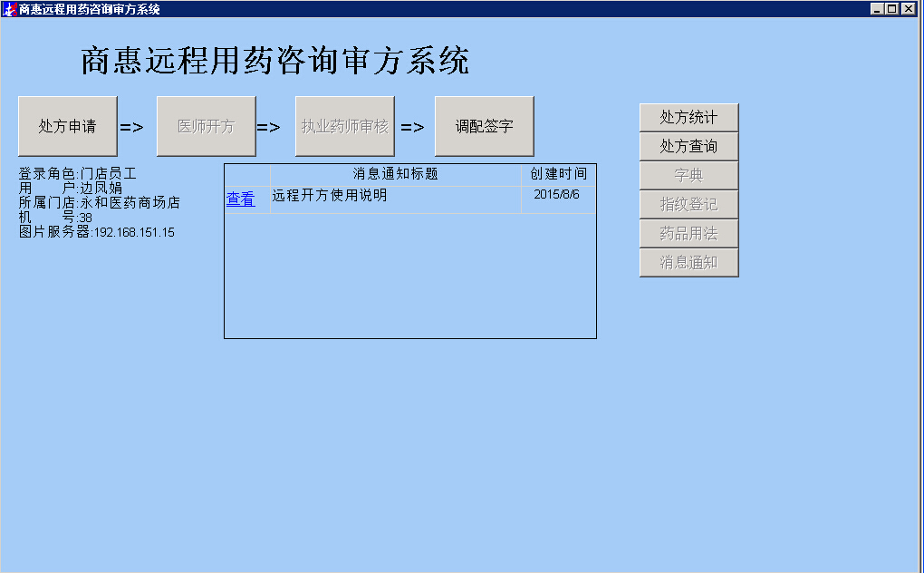Image resolution: width=924 pixels, height=573 pixels.
Task: Click the heading 商惠远程用药咨询审方系统
Action: [x=275, y=61]
